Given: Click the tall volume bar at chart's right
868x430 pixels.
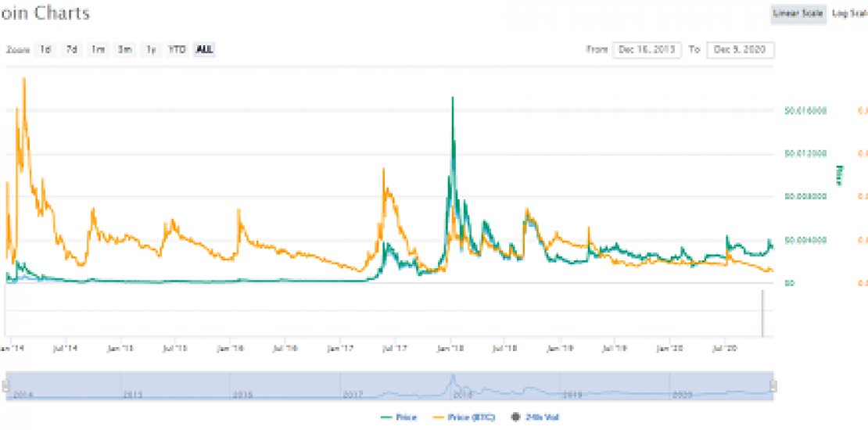Looking at the screenshot, I should tap(762, 313).
